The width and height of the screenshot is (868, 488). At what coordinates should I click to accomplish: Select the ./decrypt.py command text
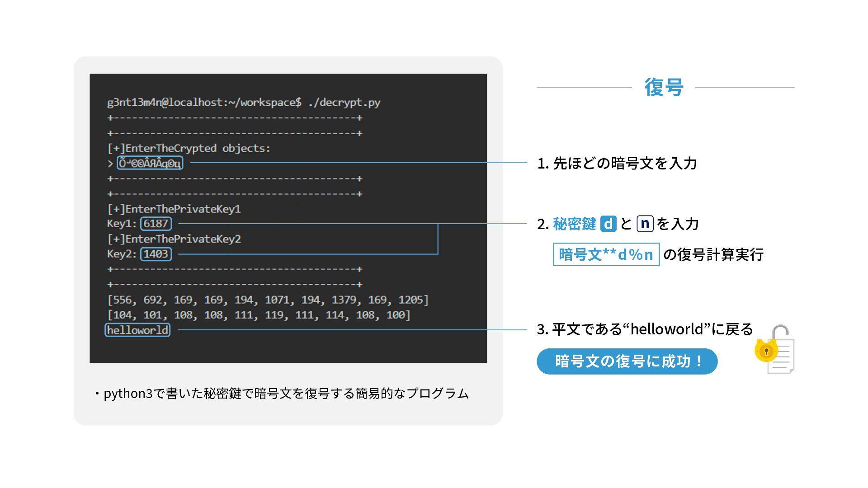pyautogui.click(x=344, y=103)
